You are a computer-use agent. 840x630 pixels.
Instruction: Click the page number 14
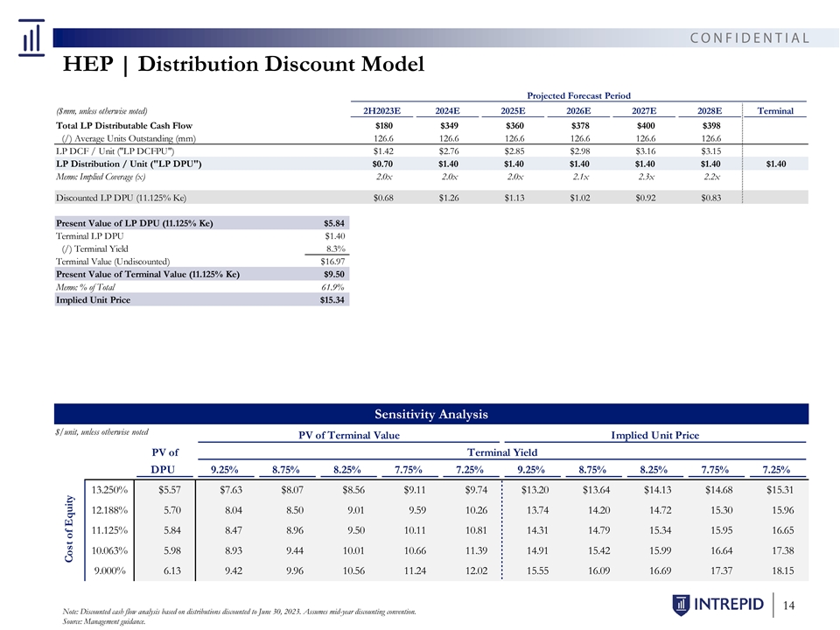click(x=788, y=605)
